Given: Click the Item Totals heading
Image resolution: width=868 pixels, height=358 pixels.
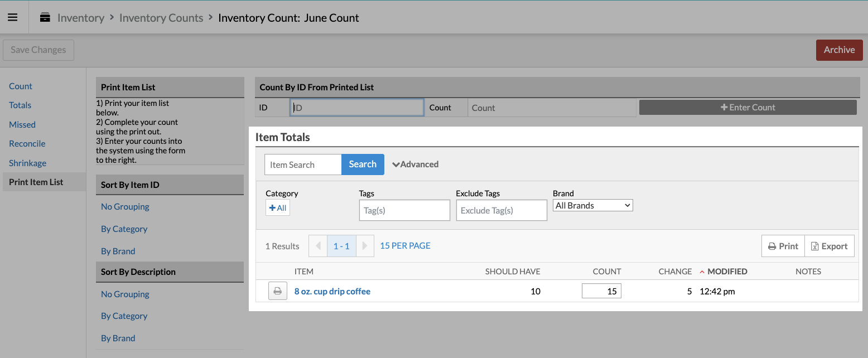Looking at the screenshot, I should click(x=283, y=137).
